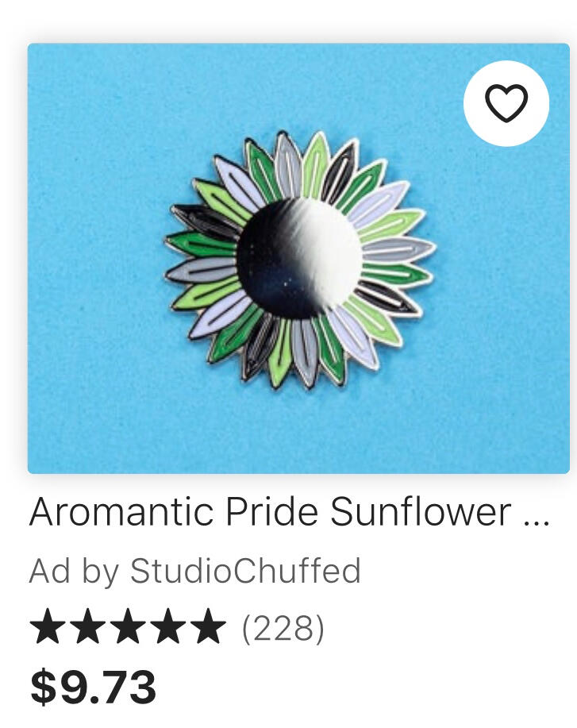This screenshot has height=728, width=577.
Task: Click the word "Pride" in the title
Action: coord(272,511)
